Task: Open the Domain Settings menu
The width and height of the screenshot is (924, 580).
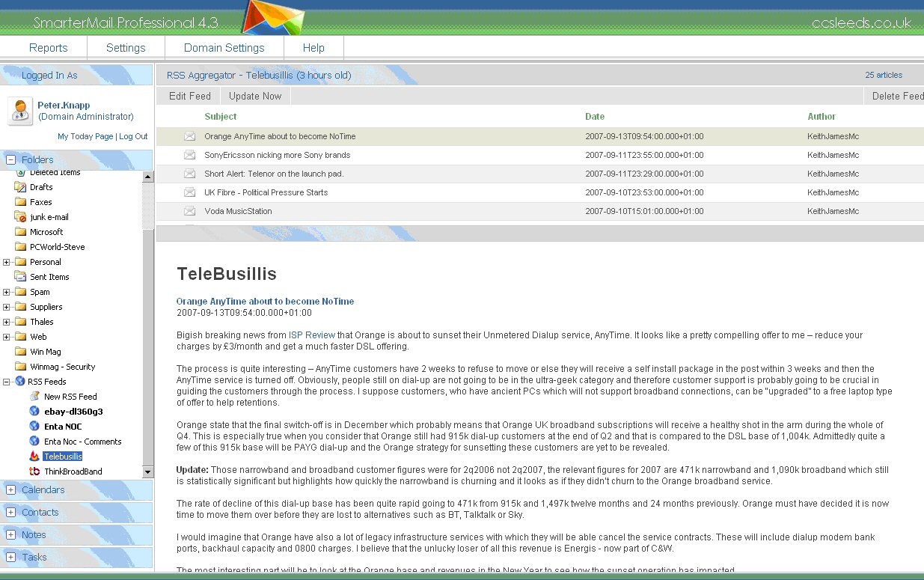Action: click(224, 48)
